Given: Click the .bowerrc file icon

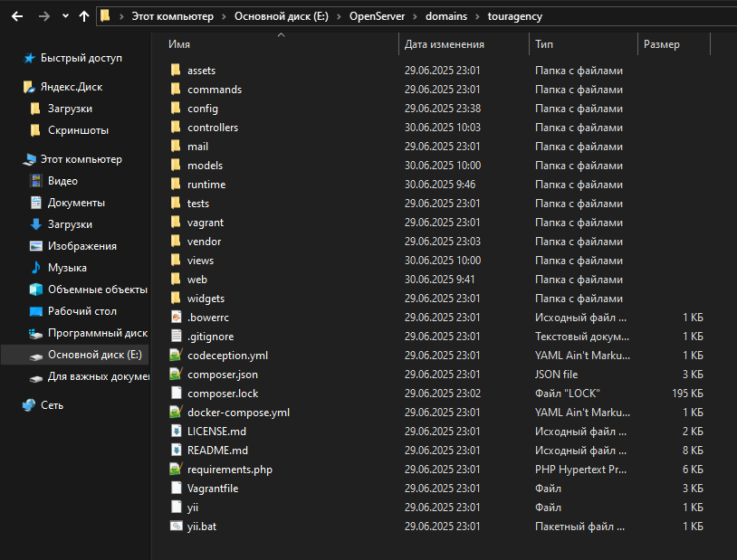Looking at the screenshot, I should coord(177,318).
